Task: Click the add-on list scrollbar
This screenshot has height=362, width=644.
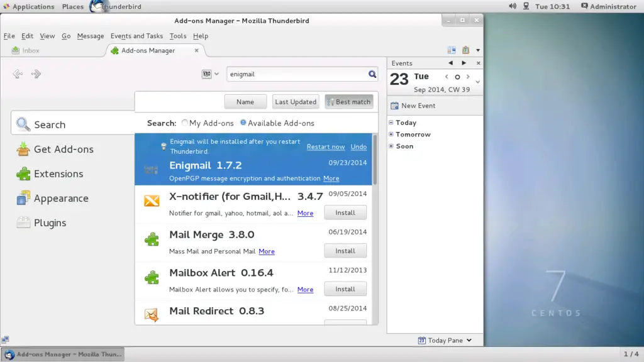Action: click(x=375, y=159)
